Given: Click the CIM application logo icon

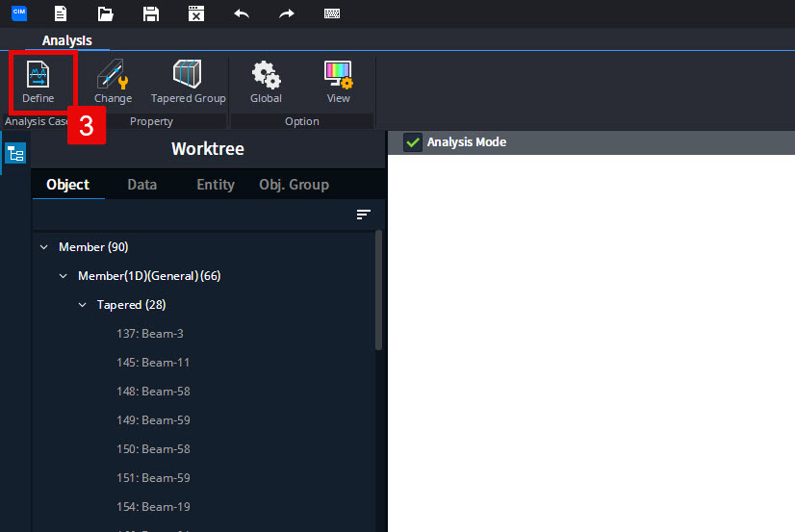Looking at the screenshot, I should 19,13.
